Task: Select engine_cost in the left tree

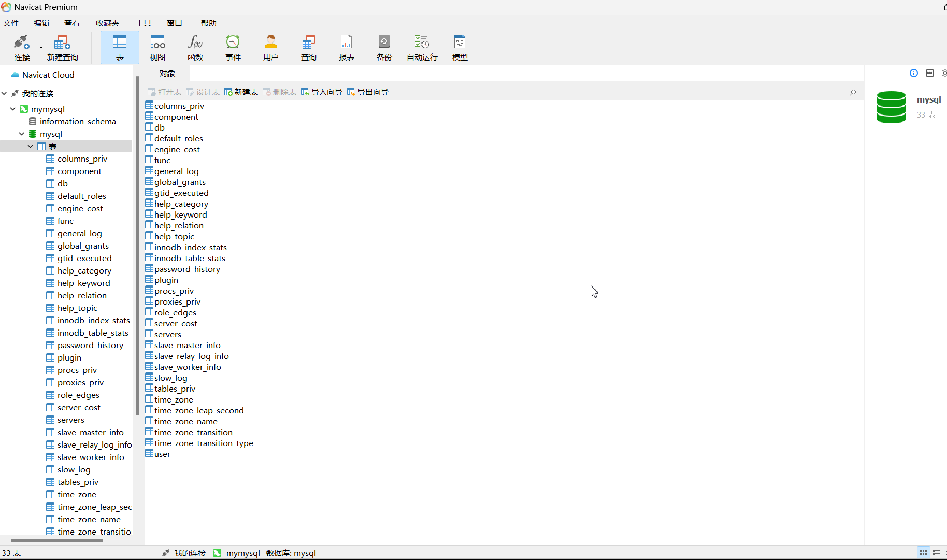Action: [80, 208]
